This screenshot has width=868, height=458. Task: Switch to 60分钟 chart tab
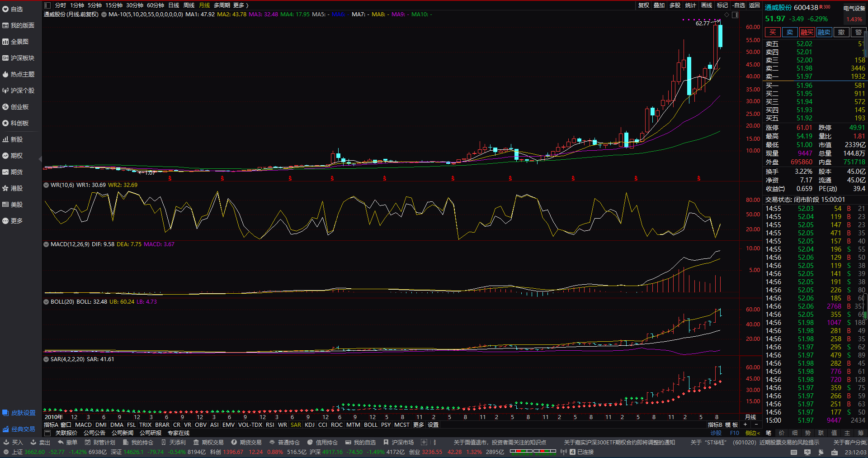point(156,5)
